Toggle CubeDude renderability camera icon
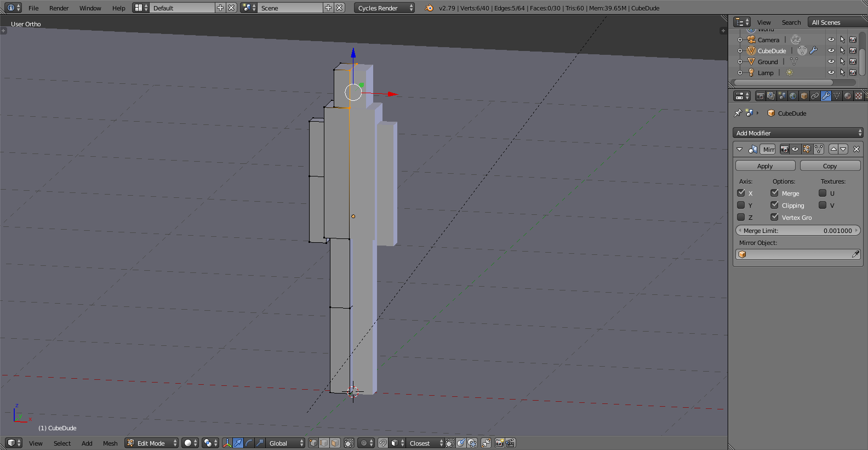The width and height of the screenshot is (868, 450). click(x=853, y=50)
